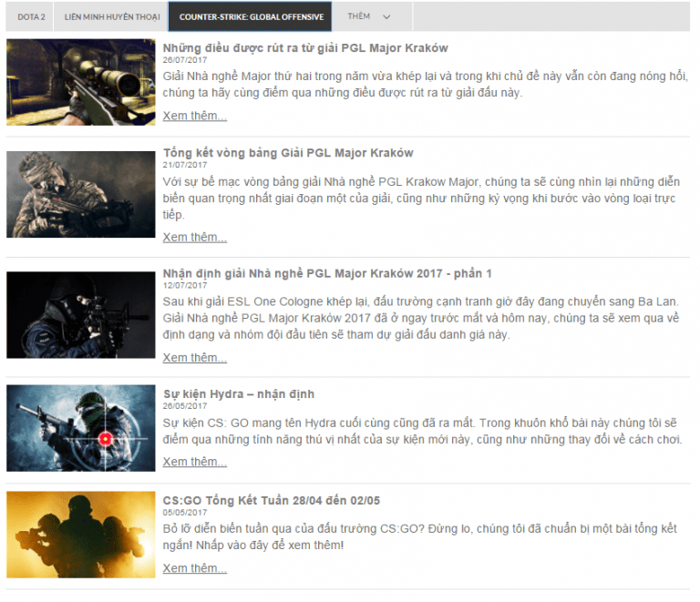Click the date 05/05/2017
Image resolution: width=700 pixels, height=602 pixels.
click(x=185, y=513)
